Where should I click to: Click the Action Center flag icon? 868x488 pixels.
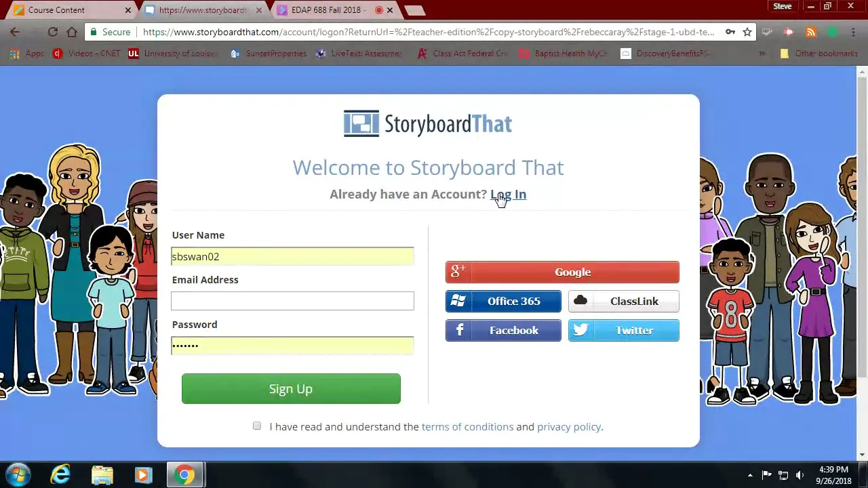(x=767, y=475)
